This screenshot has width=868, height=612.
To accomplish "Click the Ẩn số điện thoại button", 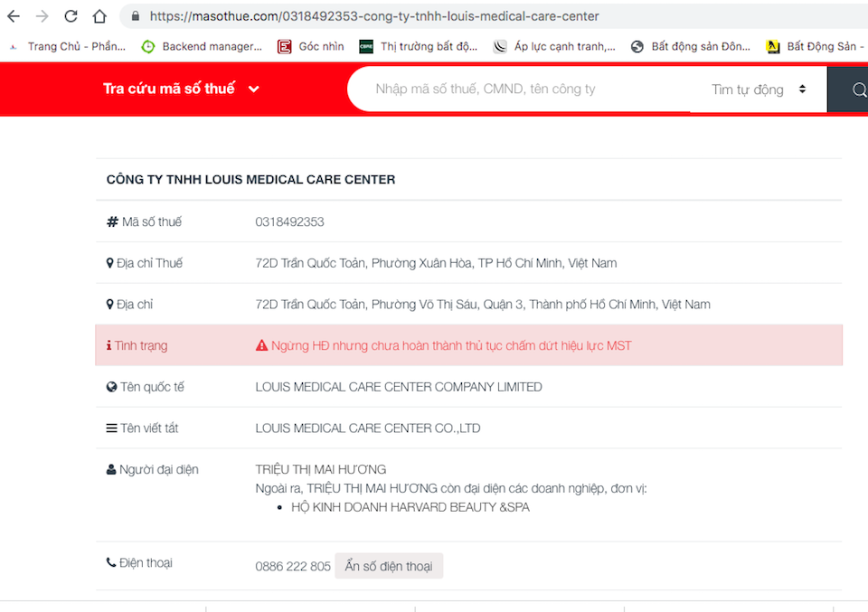I will tap(389, 566).
